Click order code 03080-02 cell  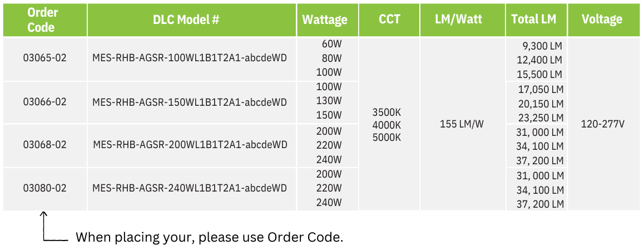[x=44, y=188]
